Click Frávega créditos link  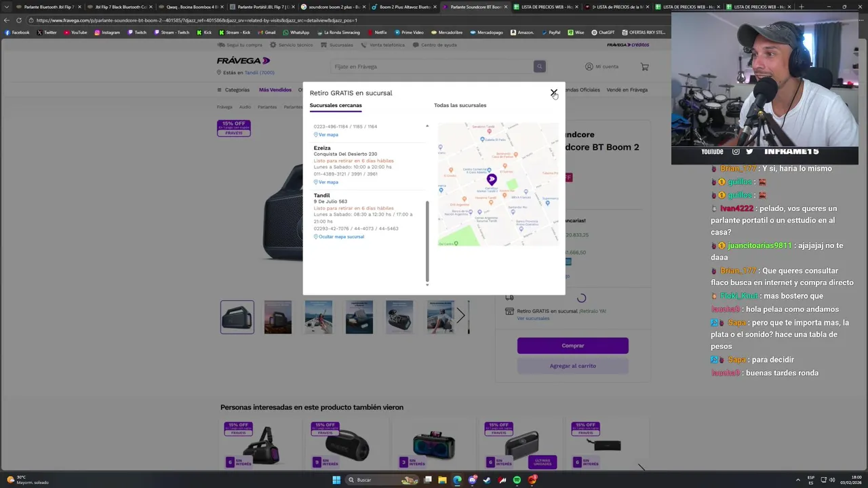pyautogui.click(x=628, y=45)
